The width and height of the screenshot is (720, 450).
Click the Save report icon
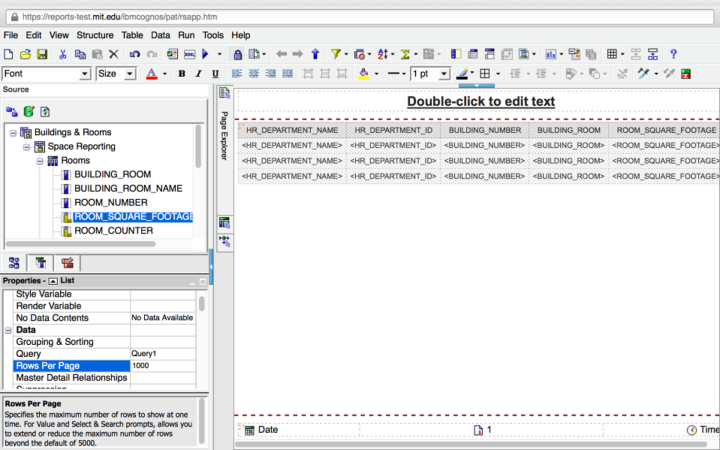point(41,54)
